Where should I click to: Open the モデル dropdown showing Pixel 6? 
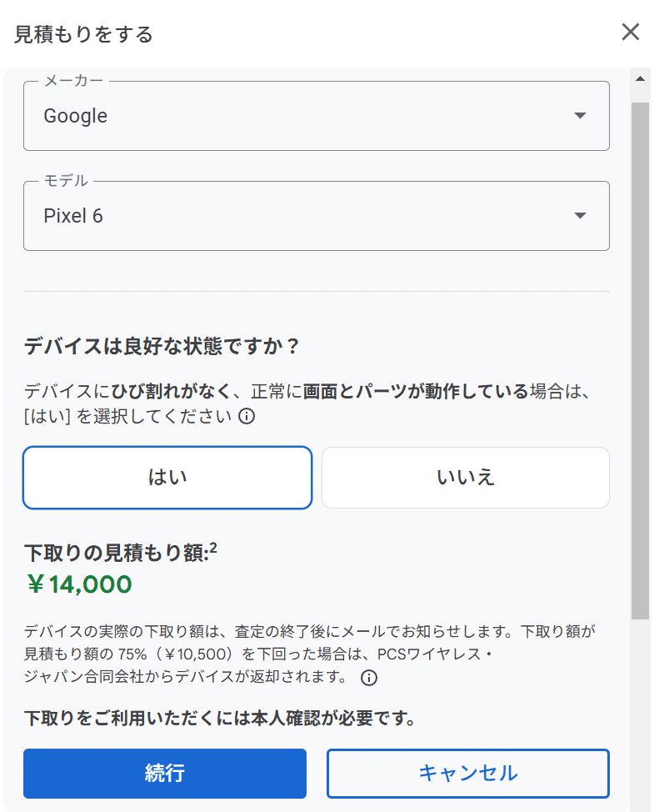(317, 215)
